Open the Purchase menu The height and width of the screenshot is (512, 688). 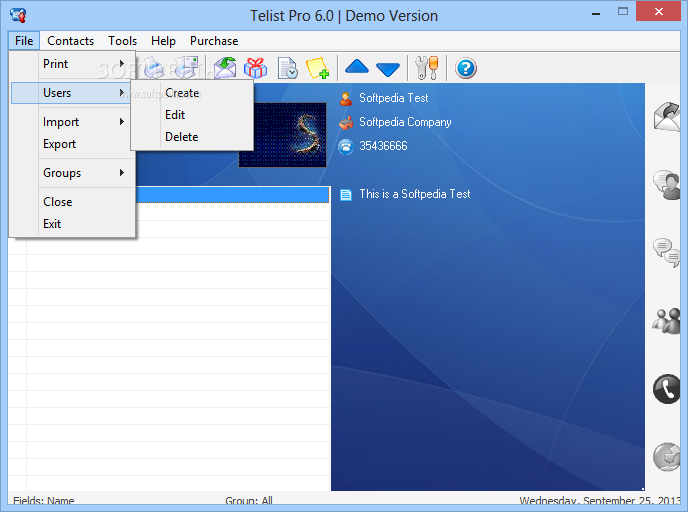point(214,41)
